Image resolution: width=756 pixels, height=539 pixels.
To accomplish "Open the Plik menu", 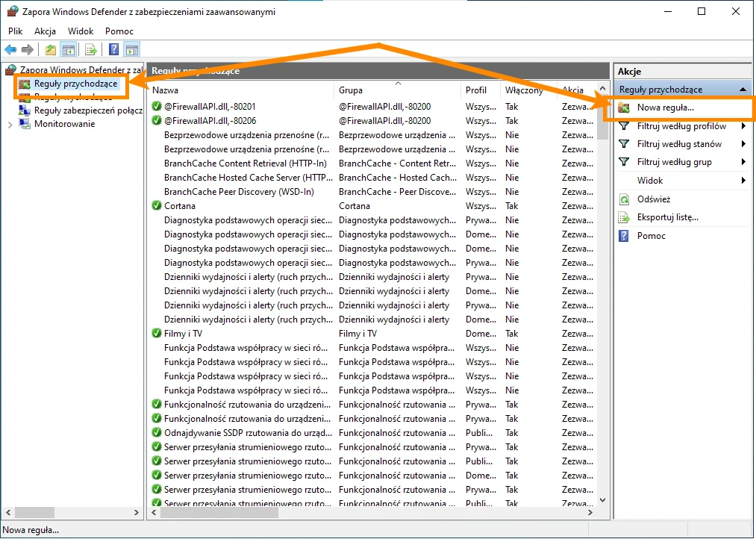I will tap(16, 31).
